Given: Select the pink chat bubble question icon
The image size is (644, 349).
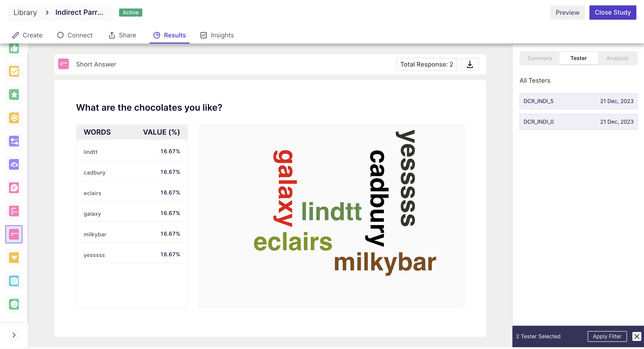Looking at the screenshot, I should pos(14,188).
